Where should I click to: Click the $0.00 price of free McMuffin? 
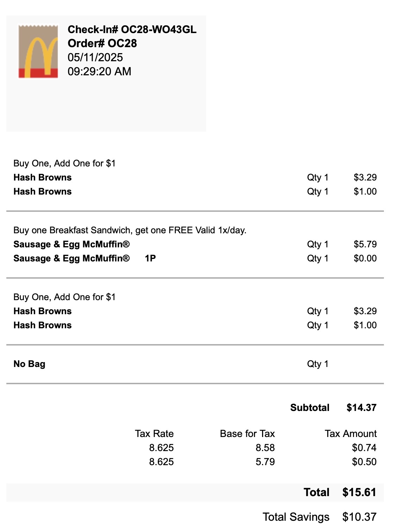(x=365, y=258)
